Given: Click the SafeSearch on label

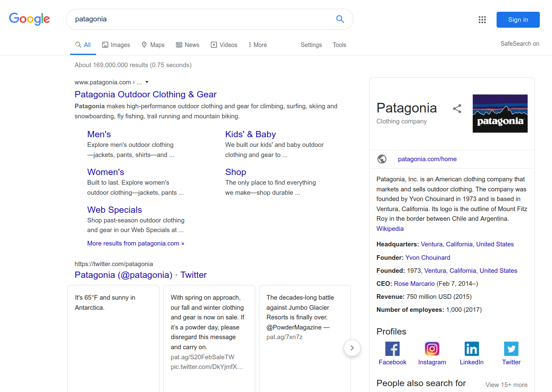Looking at the screenshot, I should point(520,44).
